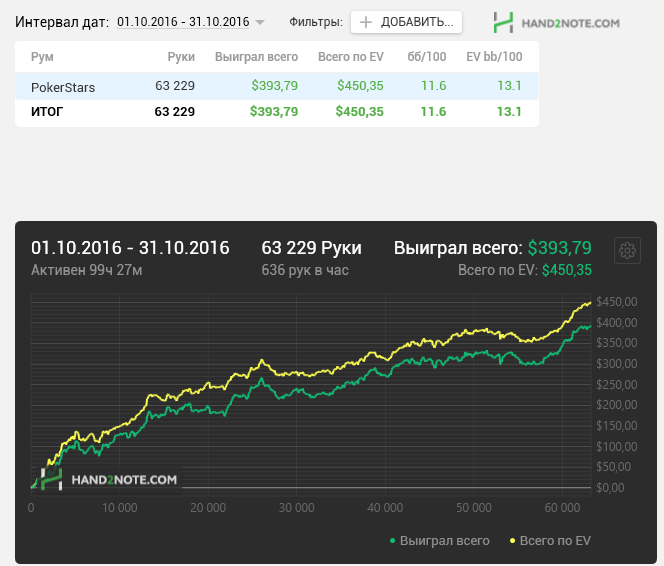This screenshot has width=664, height=566.
Task: Click chart header Выиграл всего: $393,79
Action: (492, 248)
